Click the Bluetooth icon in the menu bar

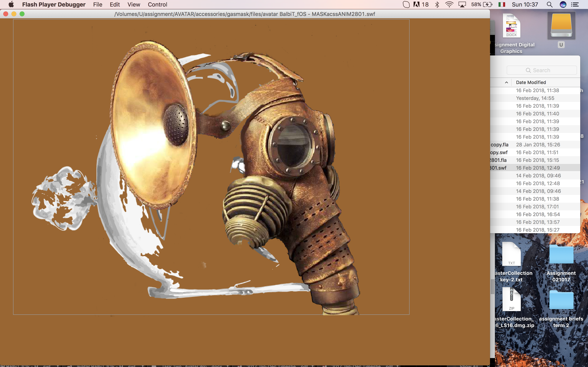point(437,4)
